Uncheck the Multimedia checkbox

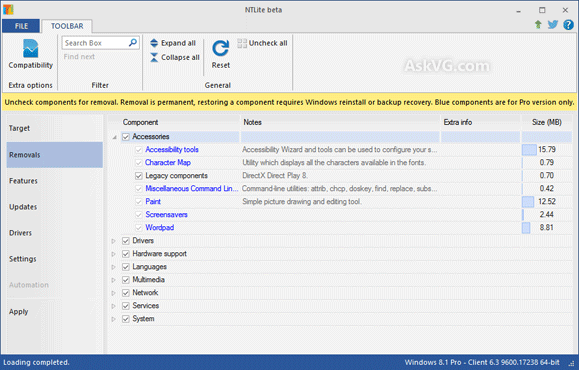coord(126,280)
